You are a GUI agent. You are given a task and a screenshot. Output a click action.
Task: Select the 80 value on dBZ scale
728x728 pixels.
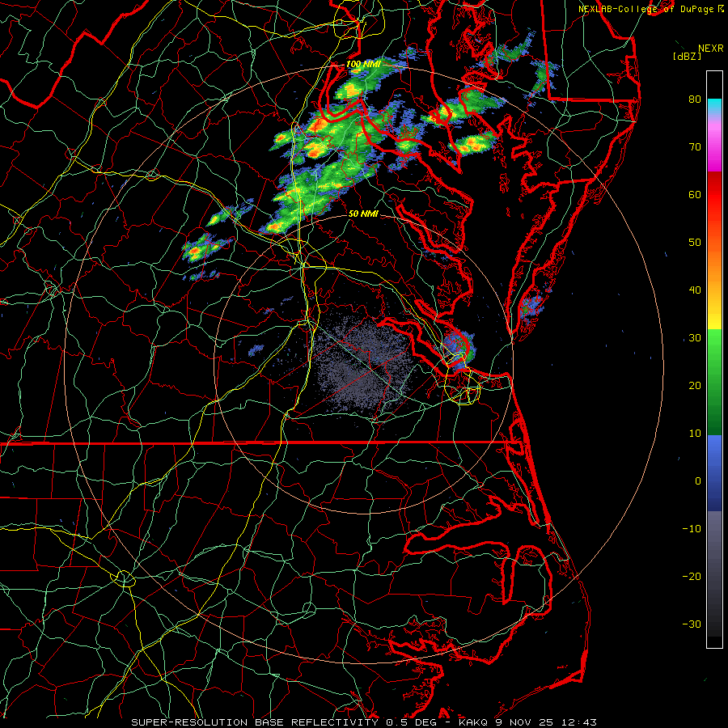(x=695, y=99)
